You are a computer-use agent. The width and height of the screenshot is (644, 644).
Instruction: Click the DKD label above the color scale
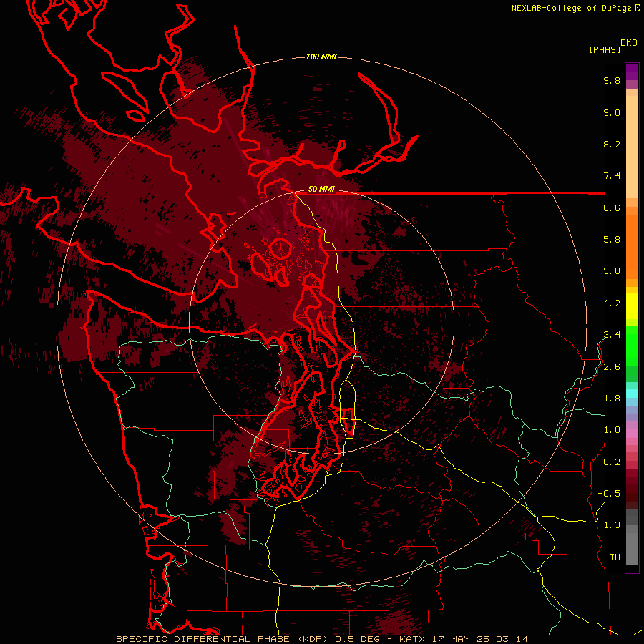coord(629,43)
